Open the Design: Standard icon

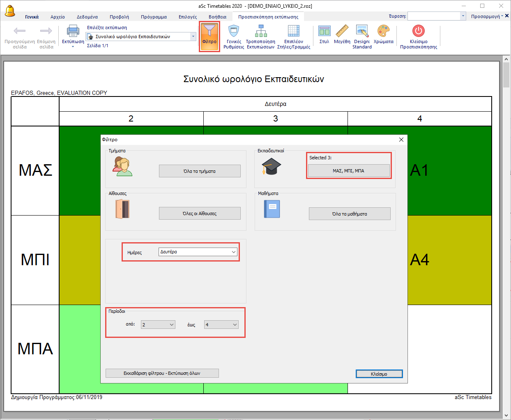(x=362, y=32)
